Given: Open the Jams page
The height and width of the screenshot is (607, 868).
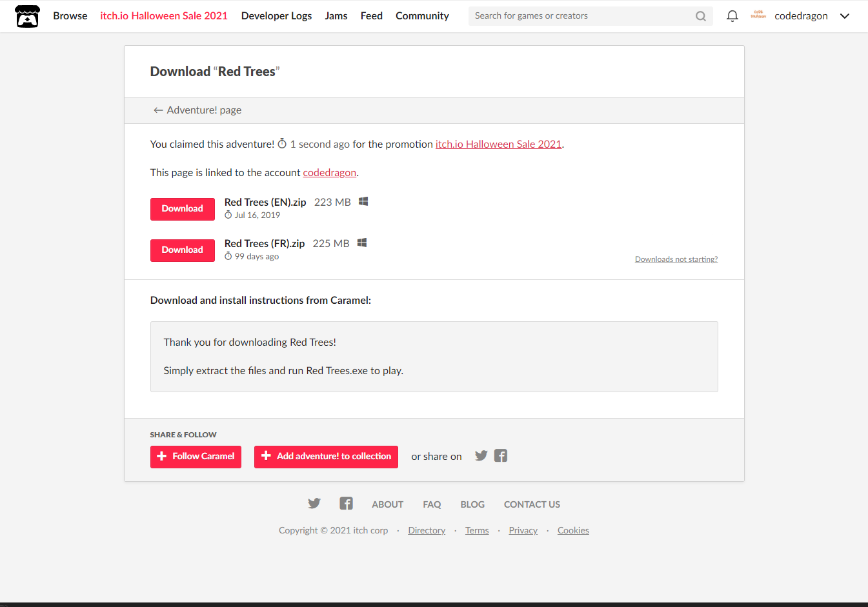Looking at the screenshot, I should (336, 16).
